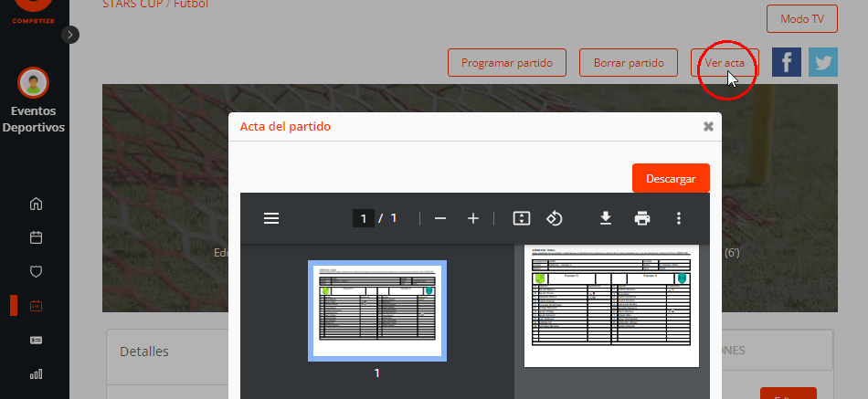Open the Detalles tab

click(144, 352)
